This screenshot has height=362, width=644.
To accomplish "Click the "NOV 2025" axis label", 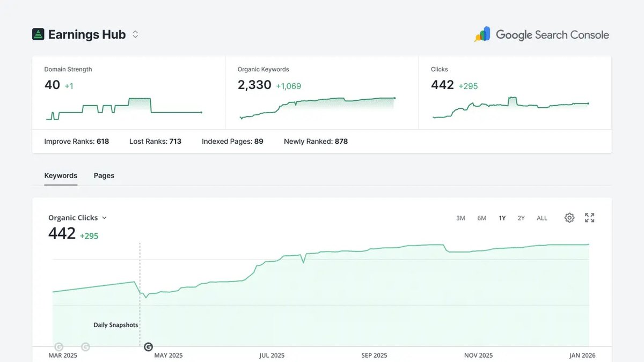I will click(x=478, y=356).
